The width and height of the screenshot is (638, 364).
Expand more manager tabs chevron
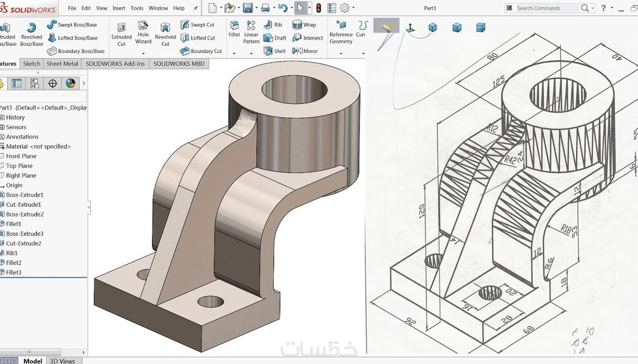(84, 83)
